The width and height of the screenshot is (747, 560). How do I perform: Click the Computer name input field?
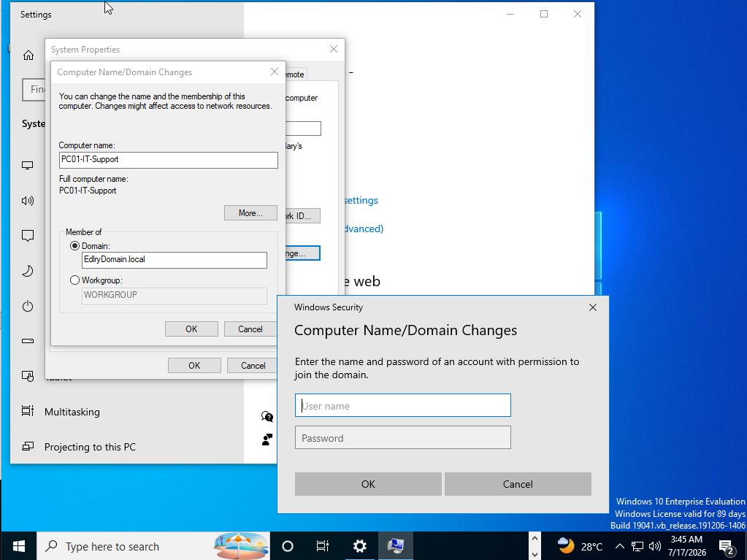click(169, 159)
